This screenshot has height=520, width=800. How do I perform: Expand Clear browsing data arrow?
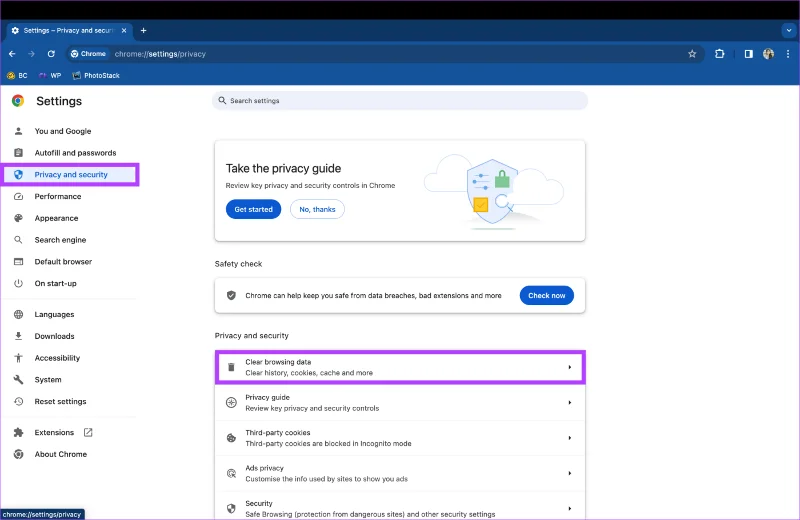pos(569,367)
